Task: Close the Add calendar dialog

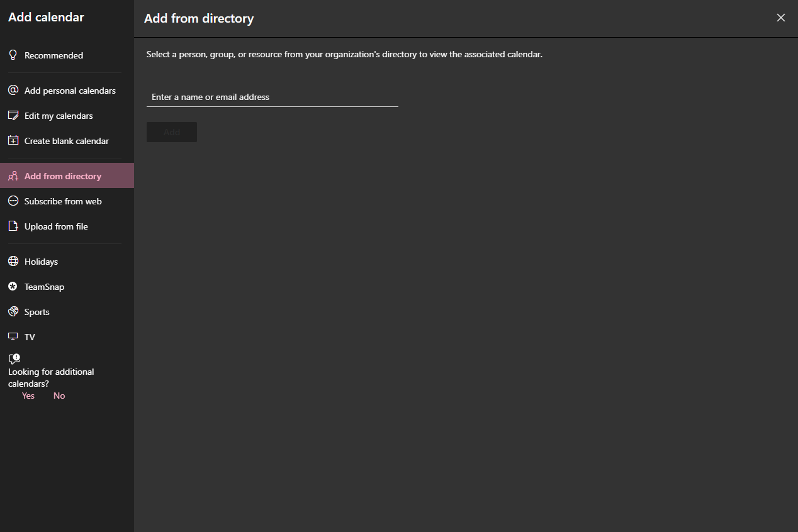Action: (x=781, y=18)
